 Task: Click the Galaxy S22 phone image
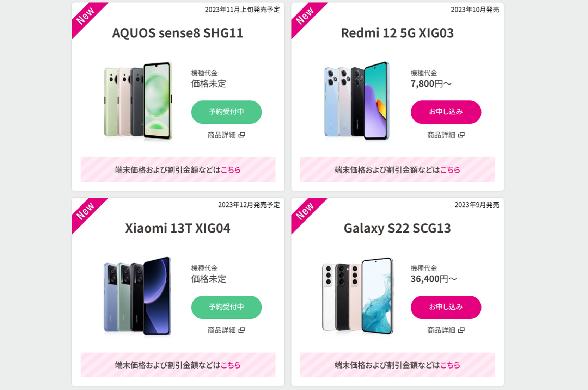point(357,296)
